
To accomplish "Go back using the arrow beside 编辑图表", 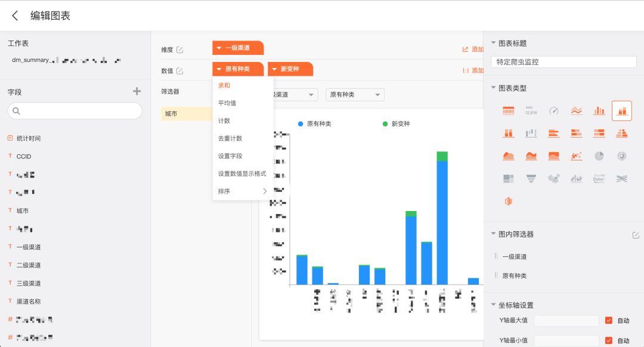I will (15, 16).
